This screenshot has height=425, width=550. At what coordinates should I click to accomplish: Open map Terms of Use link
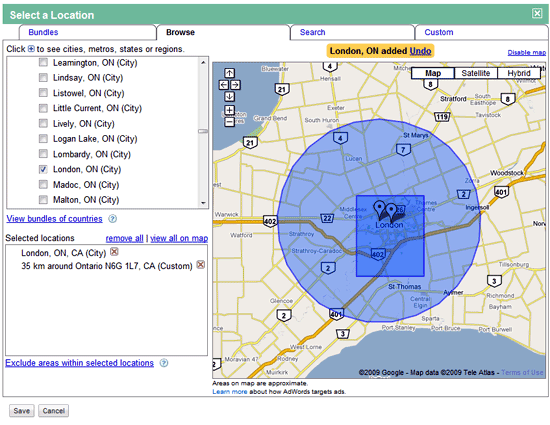click(x=522, y=372)
